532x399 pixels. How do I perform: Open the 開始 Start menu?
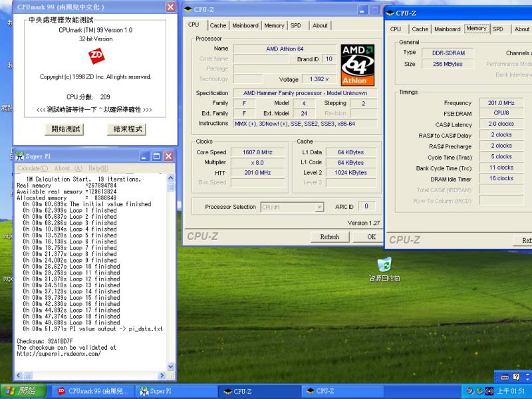coord(23,391)
